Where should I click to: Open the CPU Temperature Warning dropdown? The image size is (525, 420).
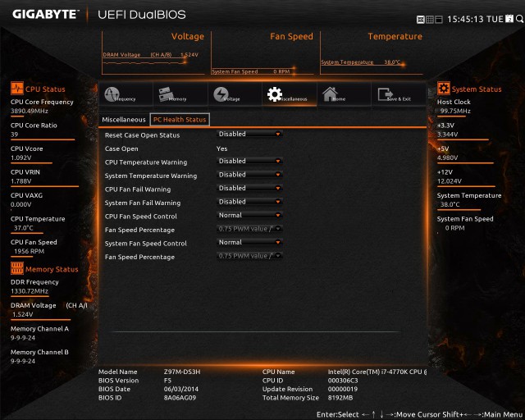249,161
